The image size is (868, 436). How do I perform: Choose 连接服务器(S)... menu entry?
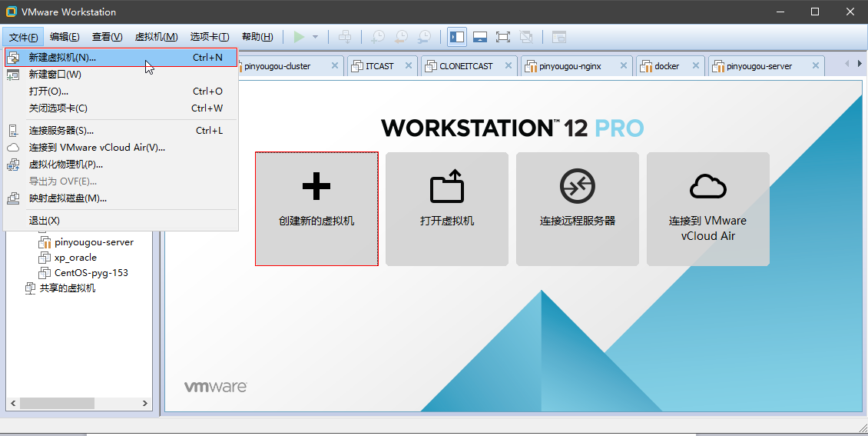pos(121,131)
